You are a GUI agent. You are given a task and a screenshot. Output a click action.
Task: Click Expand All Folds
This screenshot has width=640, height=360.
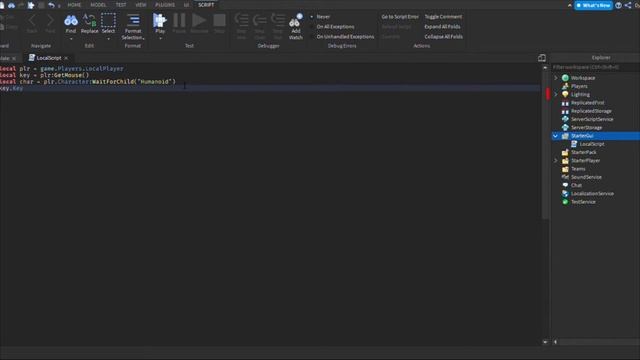(442, 27)
